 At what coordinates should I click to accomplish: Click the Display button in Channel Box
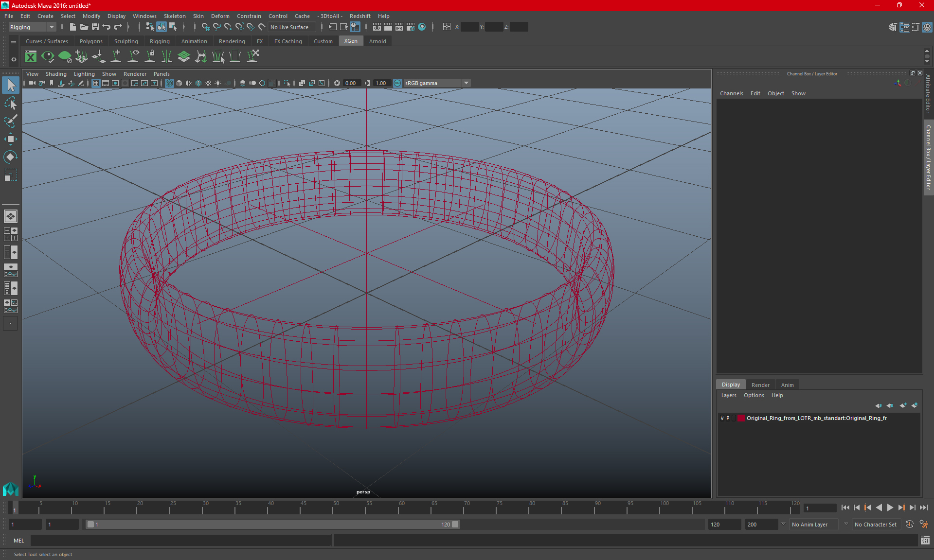(731, 384)
